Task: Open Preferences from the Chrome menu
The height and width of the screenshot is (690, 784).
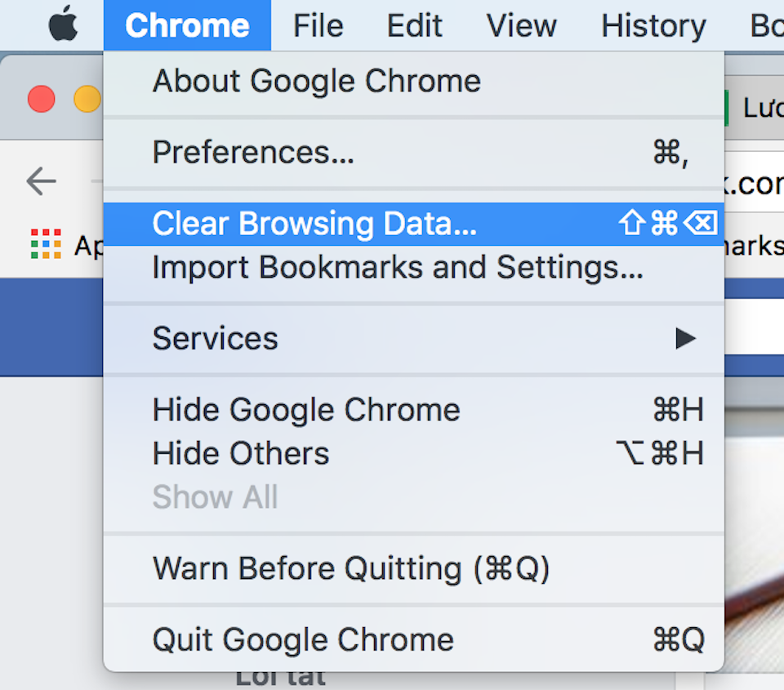Action: pos(413,152)
